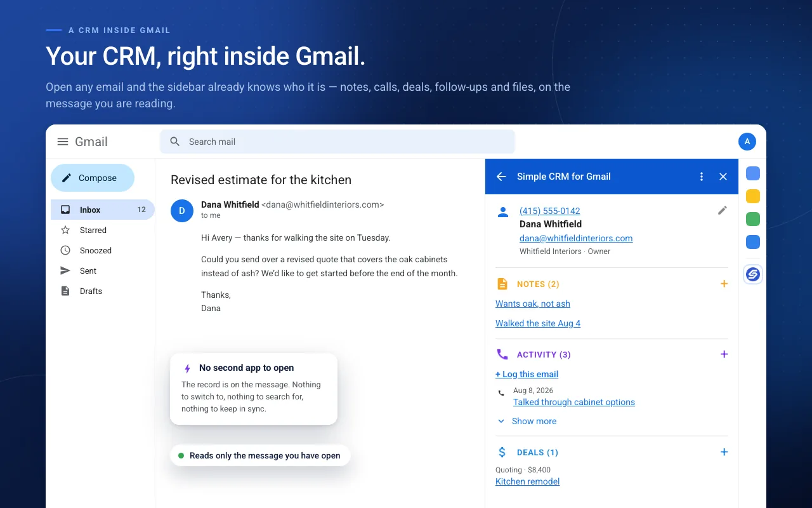
Task: Click the dark blue add-on icon
Action: [753, 242]
